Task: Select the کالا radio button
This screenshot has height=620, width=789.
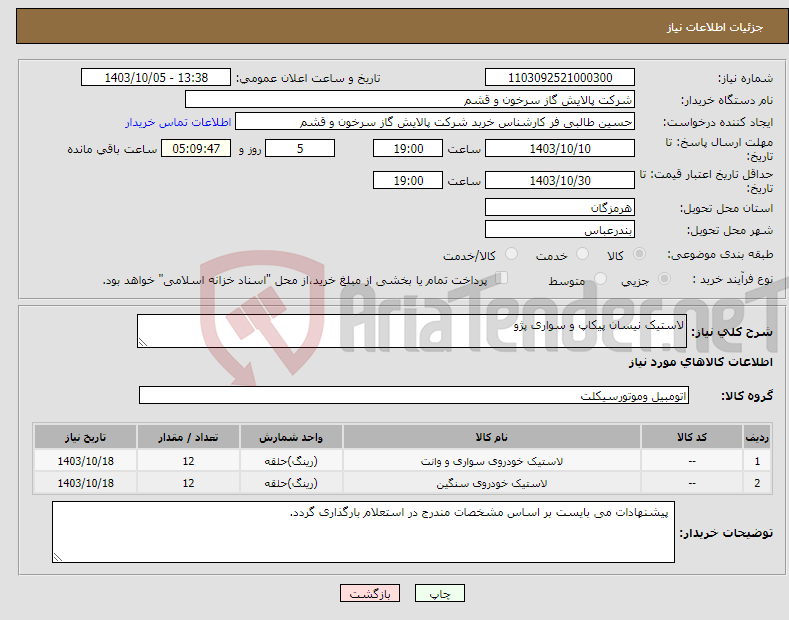Action: [639, 254]
